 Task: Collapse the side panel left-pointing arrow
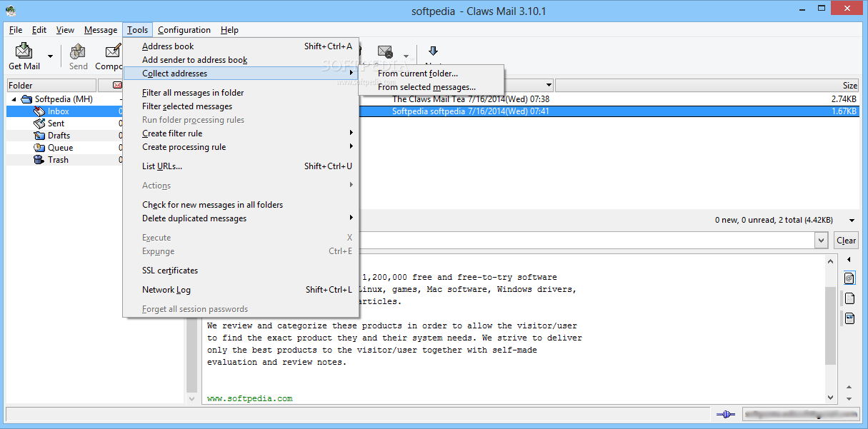coord(849,260)
